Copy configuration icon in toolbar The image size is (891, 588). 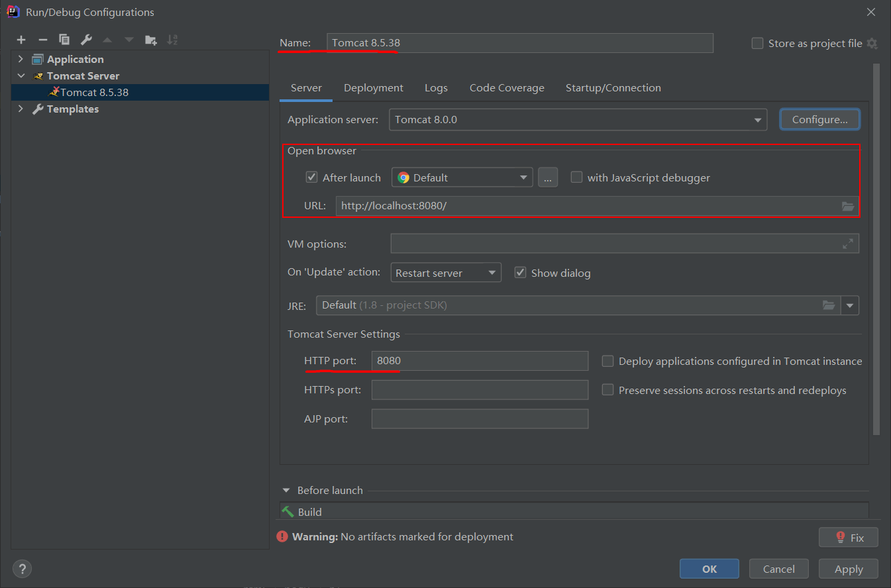pyautogui.click(x=64, y=40)
